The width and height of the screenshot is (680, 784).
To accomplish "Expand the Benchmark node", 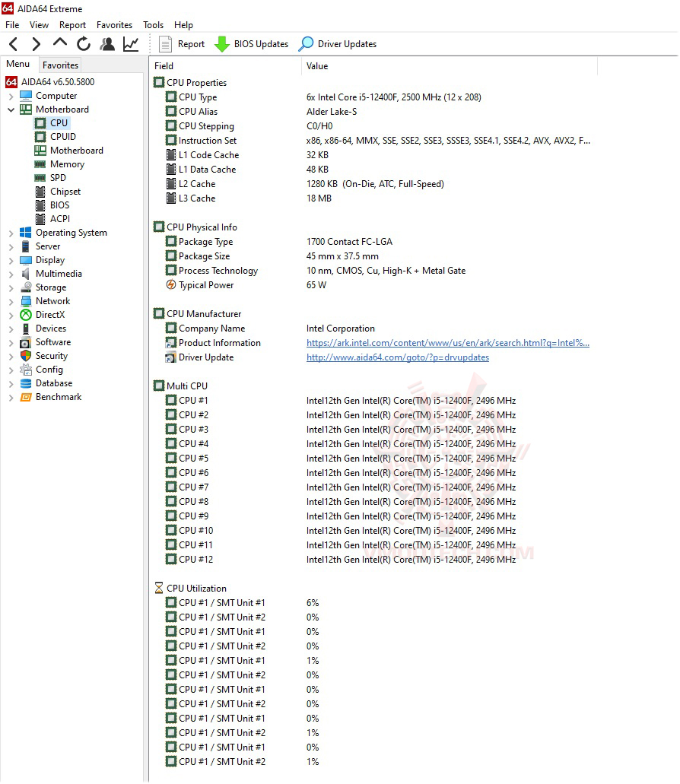I will (11, 398).
